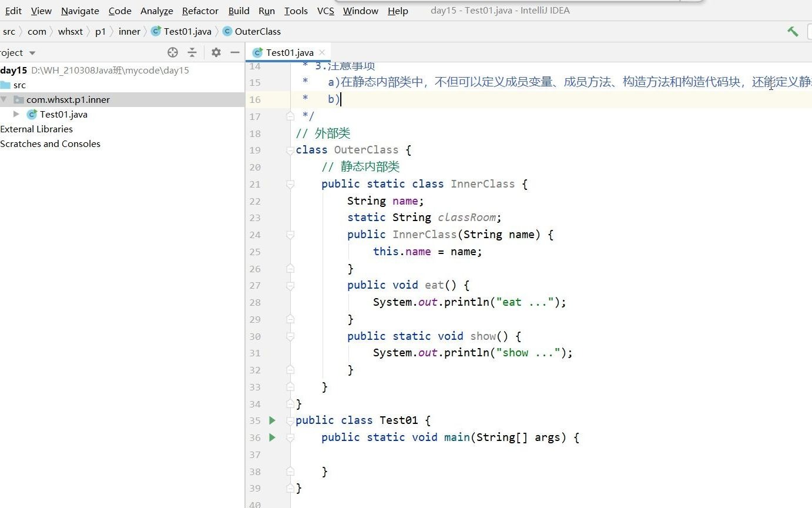Open the Refactor menu
This screenshot has height=508, width=812.
point(200,11)
